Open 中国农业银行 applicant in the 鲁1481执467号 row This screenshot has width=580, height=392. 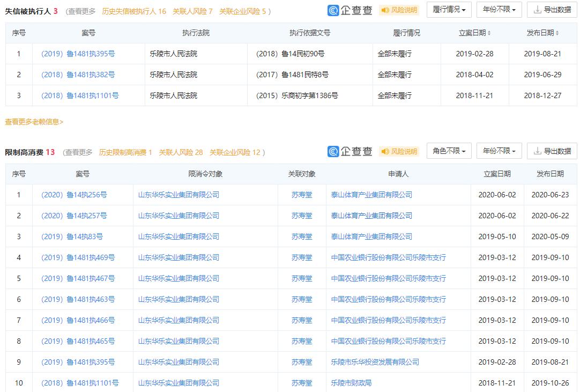(x=389, y=278)
